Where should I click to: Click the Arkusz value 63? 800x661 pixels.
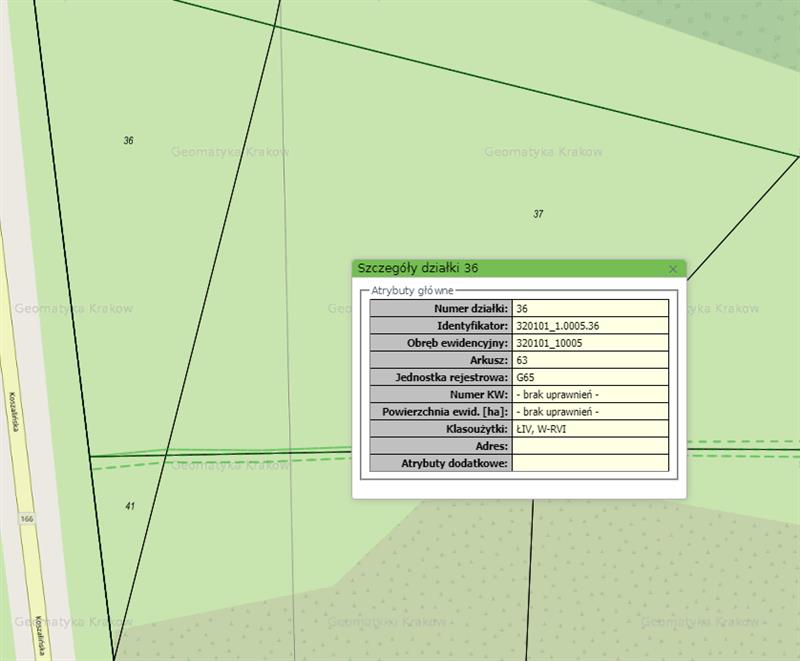(590, 360)
